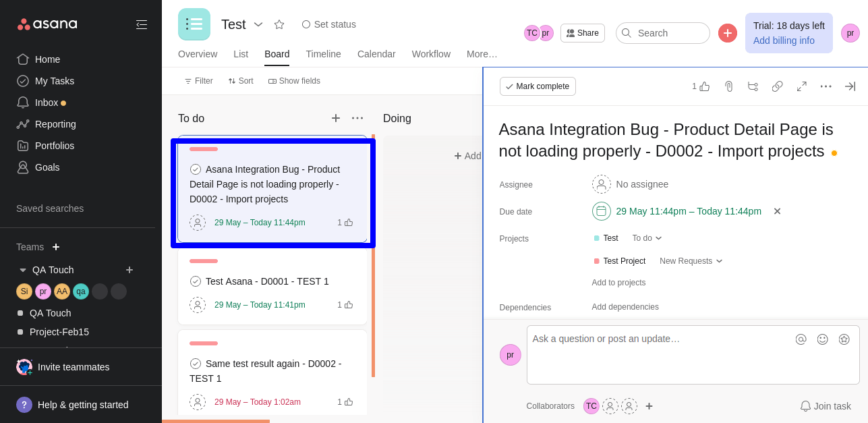Viewport: 868px width, 423px height.
Task: Mark the task complete
Action: [538, 86]
